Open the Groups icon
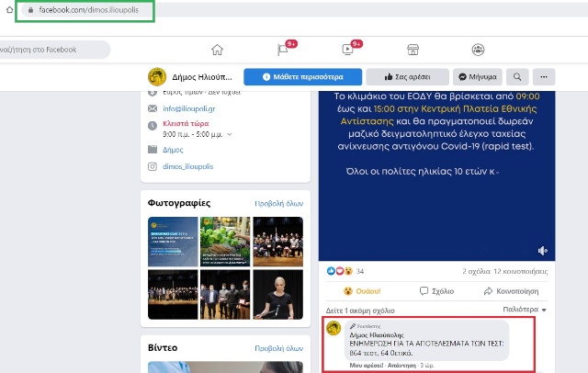 (478, 50)
